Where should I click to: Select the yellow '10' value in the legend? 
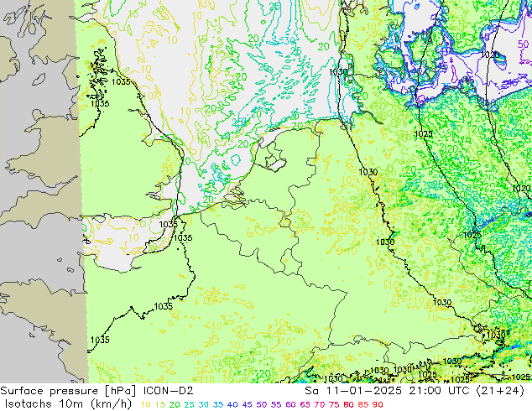click(x=145, y=404)
